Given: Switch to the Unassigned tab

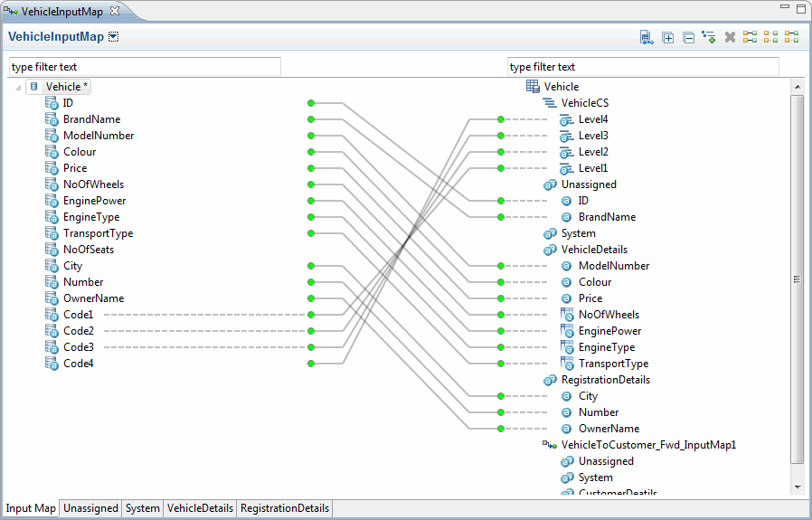Looking at the screenshot, I should 90,508.
